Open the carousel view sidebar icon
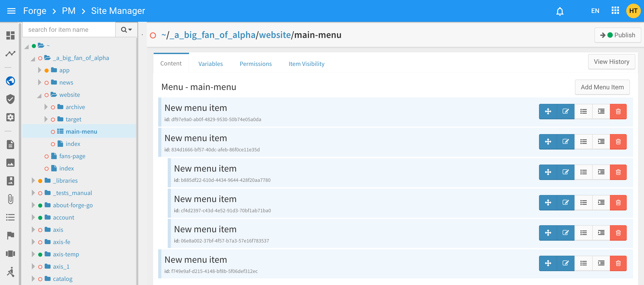Screen dimensions: 644x285 (10, 253)
